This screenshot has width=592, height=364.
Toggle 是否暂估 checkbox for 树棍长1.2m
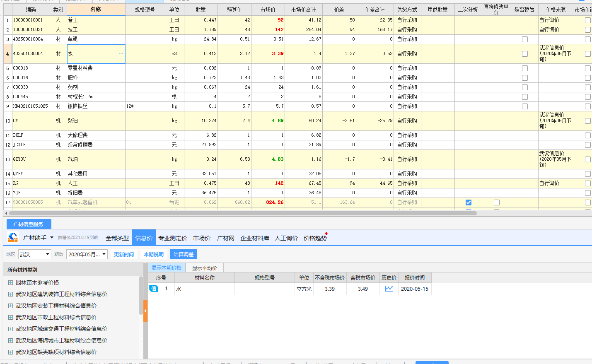point(525,97)
